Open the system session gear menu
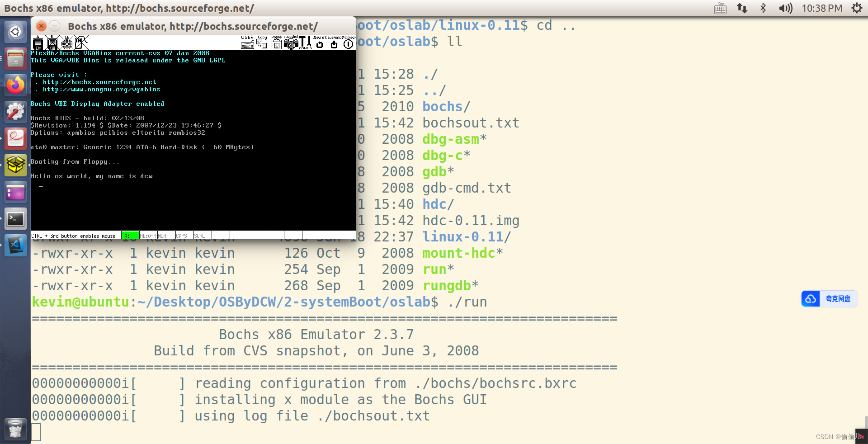Viewport: 868px width, 444px height. [857, 8]
